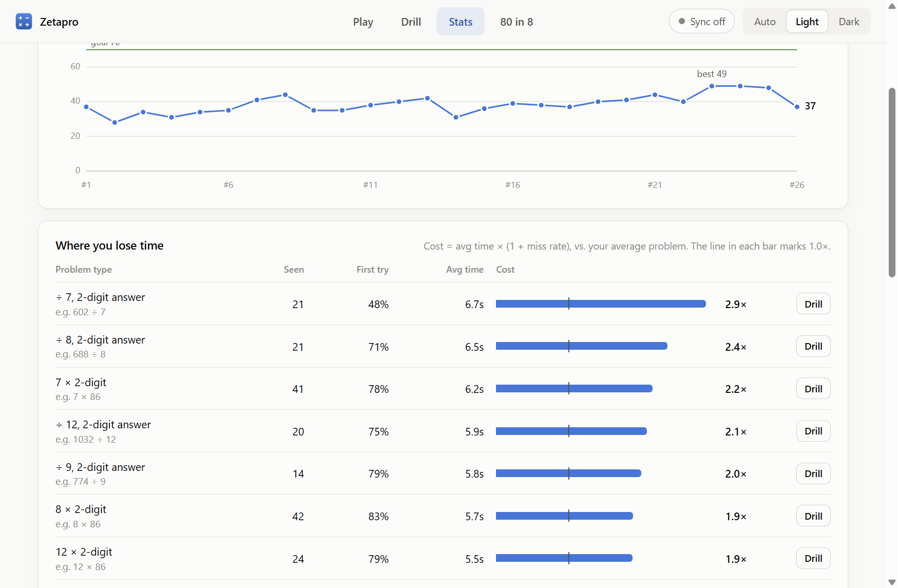Open the 80 in 8 tab
The width and height of the screenshot is (898, 588).
pyautogui.click(x=517, y=22)
